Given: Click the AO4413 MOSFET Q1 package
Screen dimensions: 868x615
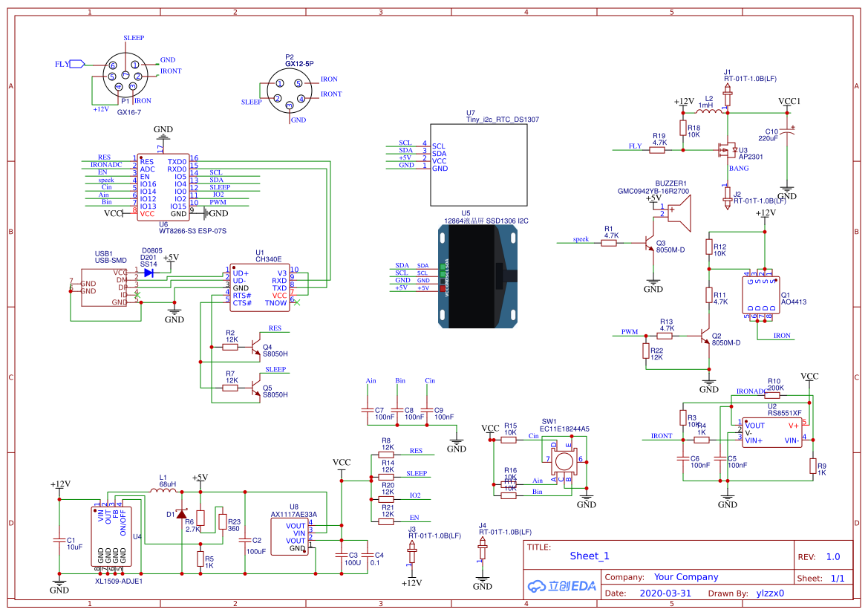Looking at the screenshot, I should click(x=760, y=296).
